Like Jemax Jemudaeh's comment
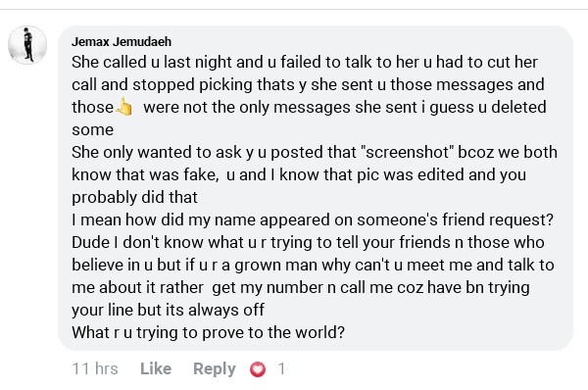 click(156, 368)
